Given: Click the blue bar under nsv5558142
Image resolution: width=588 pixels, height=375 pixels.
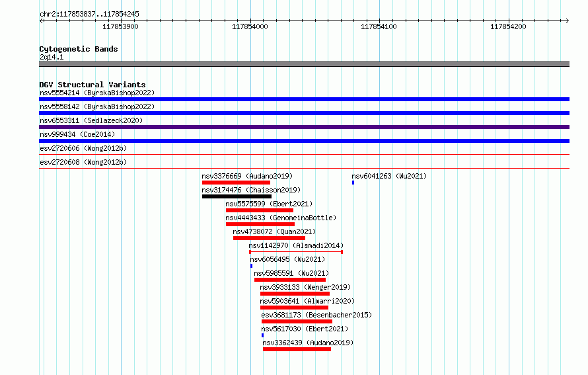Looking at the screenshot, I should (304, 113).
